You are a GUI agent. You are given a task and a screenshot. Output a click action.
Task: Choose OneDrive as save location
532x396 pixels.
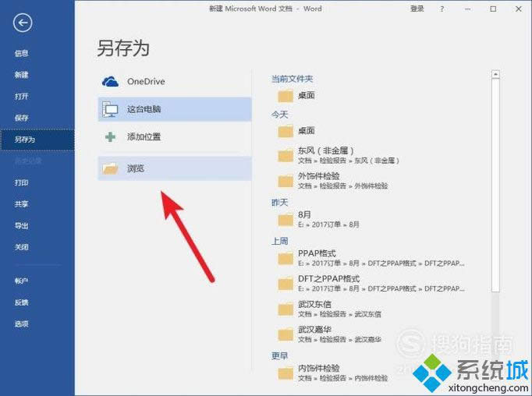pyautogui.click(x=175, y=82)
